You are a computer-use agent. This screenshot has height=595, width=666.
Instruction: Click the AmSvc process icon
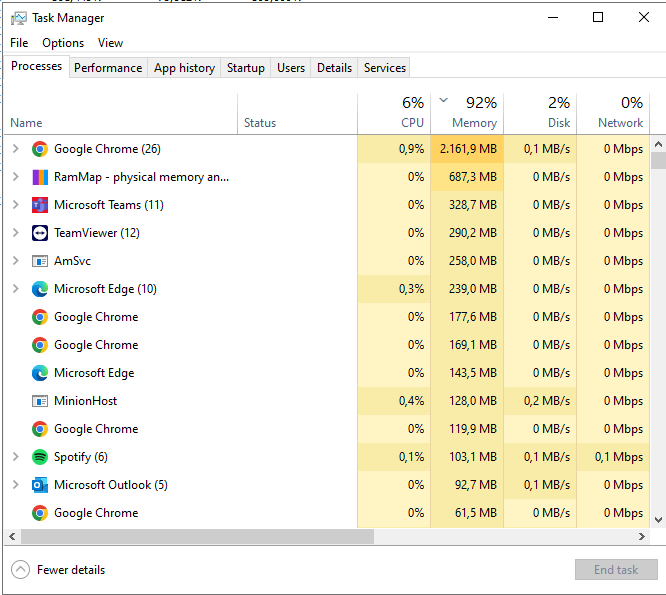tap(40, 261)
